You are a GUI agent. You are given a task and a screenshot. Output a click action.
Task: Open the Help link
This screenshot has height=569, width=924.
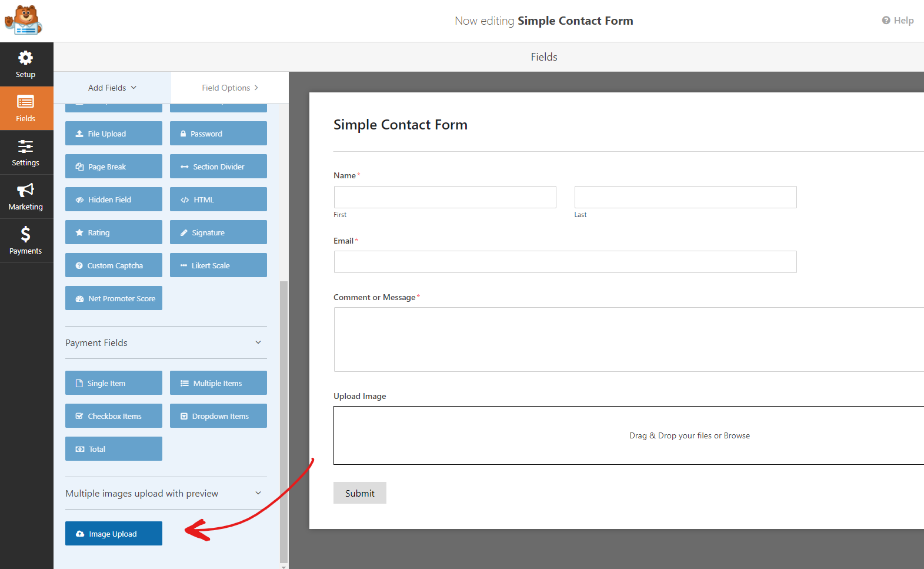(898, 21)
